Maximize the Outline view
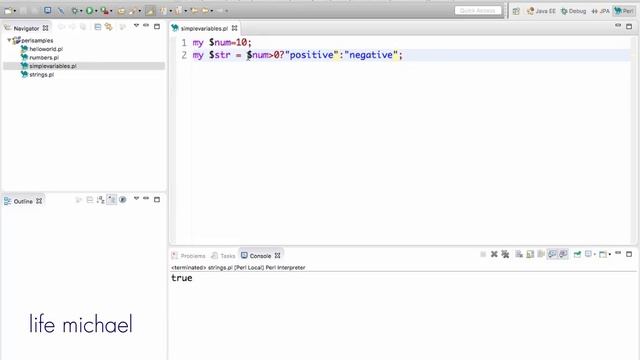640x360 pixels. [157, 200]
